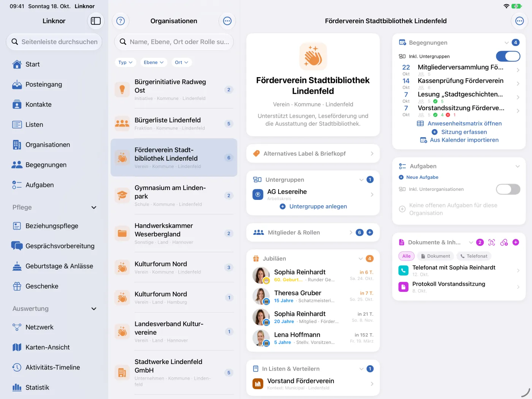The width and height of the screenshot is (532, 399).
Task: Add a member via Mitglieder & Rollen plus
Action: tap(370, 233)
